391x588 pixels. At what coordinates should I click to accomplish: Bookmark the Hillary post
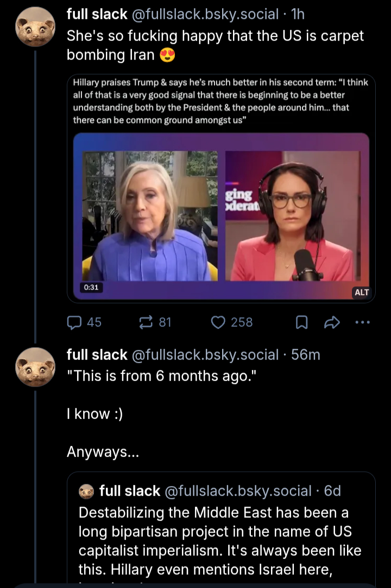301,323
